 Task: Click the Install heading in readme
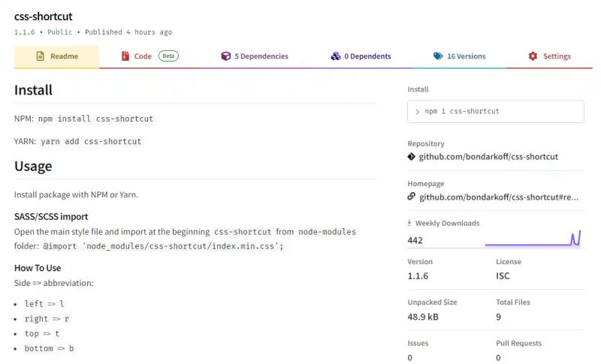33,90
